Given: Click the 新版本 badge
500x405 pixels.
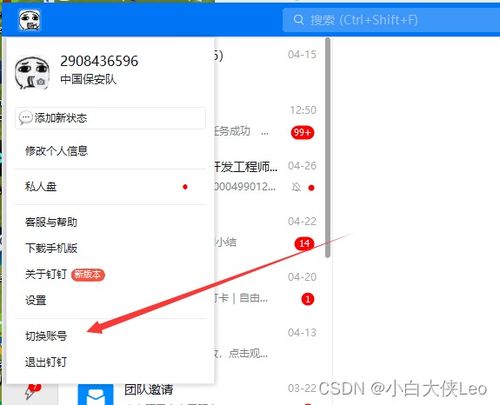Looking at the screenshot, I should [88, 275].
